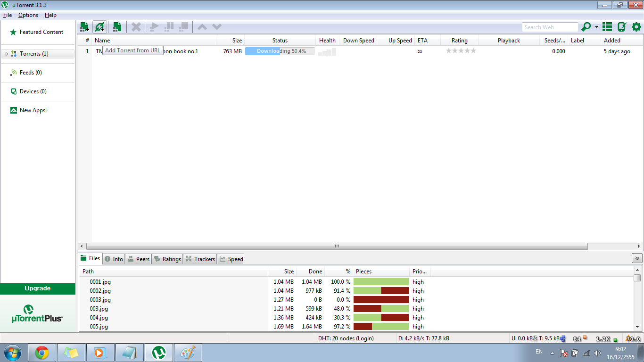Click the torrent health bars indicator
644x362 pixels.
coord(327,51)
